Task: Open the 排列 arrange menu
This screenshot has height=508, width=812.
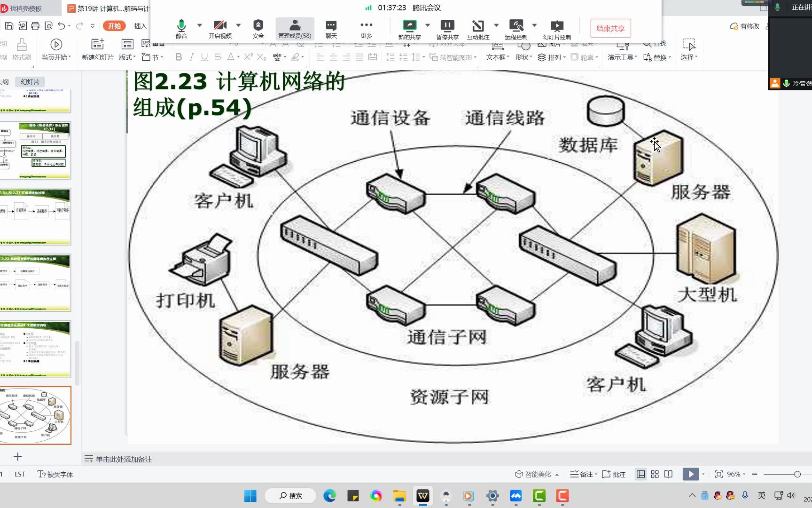Action: (x=551, y=57)
